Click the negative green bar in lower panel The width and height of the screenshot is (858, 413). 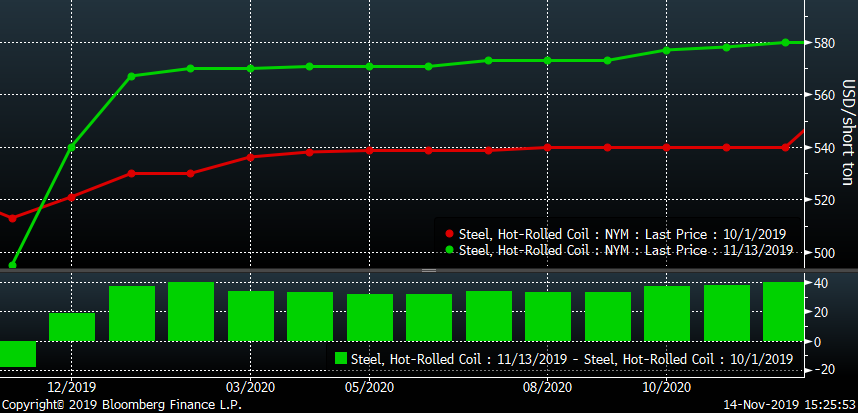tap(17, 354)
